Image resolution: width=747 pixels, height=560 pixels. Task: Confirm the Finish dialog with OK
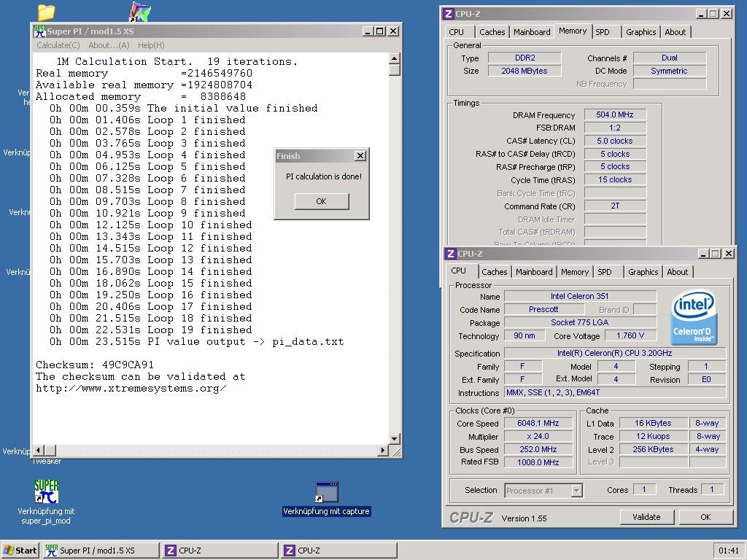[x=322, y=201]
